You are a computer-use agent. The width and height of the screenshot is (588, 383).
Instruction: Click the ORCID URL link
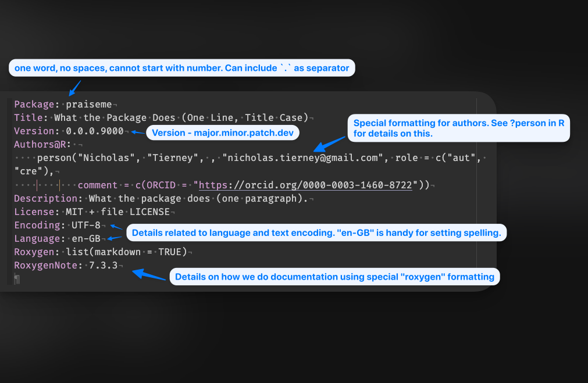(x=306, y=185)
